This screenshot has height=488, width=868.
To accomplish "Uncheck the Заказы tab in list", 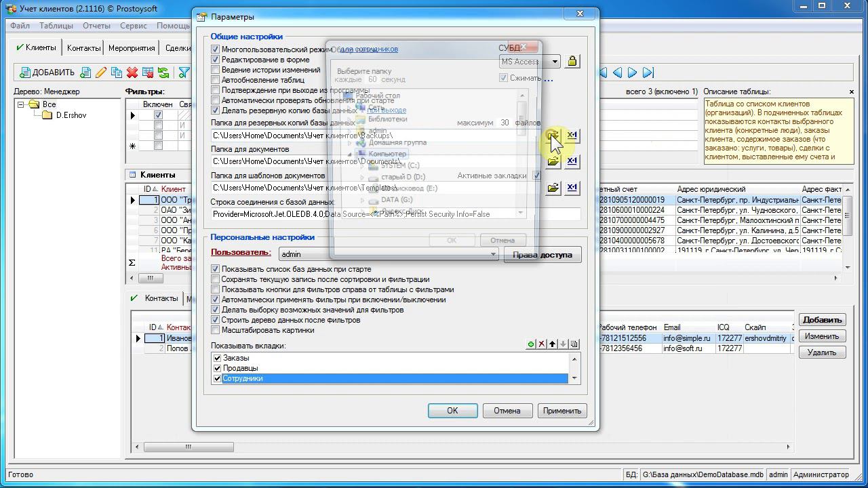I will click(x=218, y=358).
